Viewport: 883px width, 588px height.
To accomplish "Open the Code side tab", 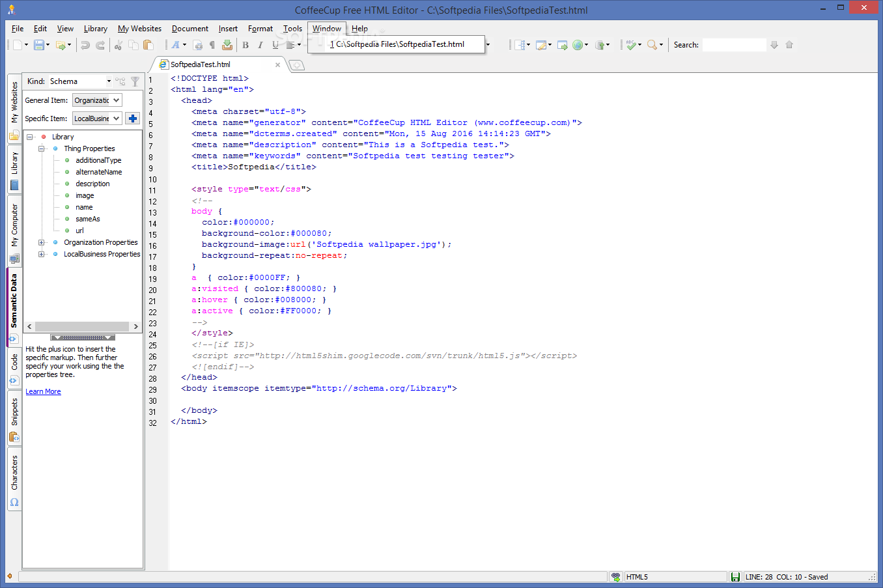I will click(14, 369).
